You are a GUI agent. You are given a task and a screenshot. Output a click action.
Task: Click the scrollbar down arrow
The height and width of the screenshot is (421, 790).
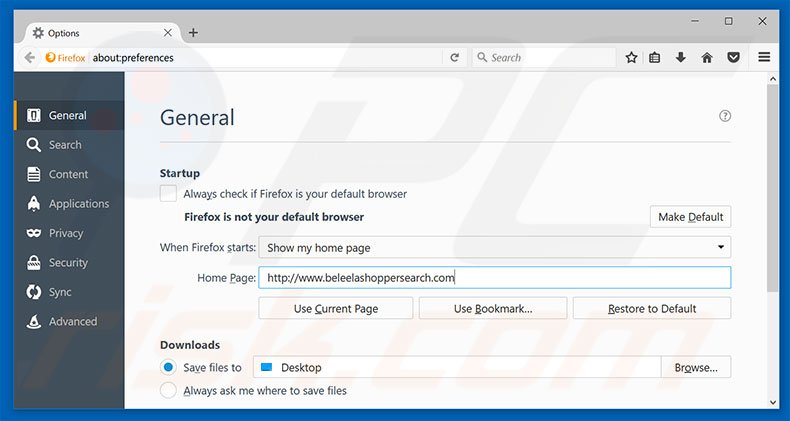[x=773, y=402]
